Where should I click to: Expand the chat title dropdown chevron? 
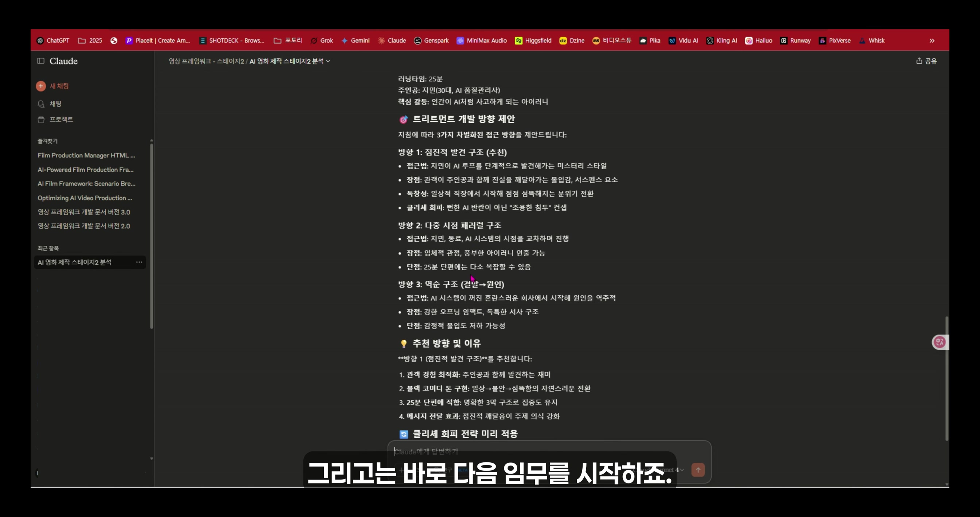point(328,61)
